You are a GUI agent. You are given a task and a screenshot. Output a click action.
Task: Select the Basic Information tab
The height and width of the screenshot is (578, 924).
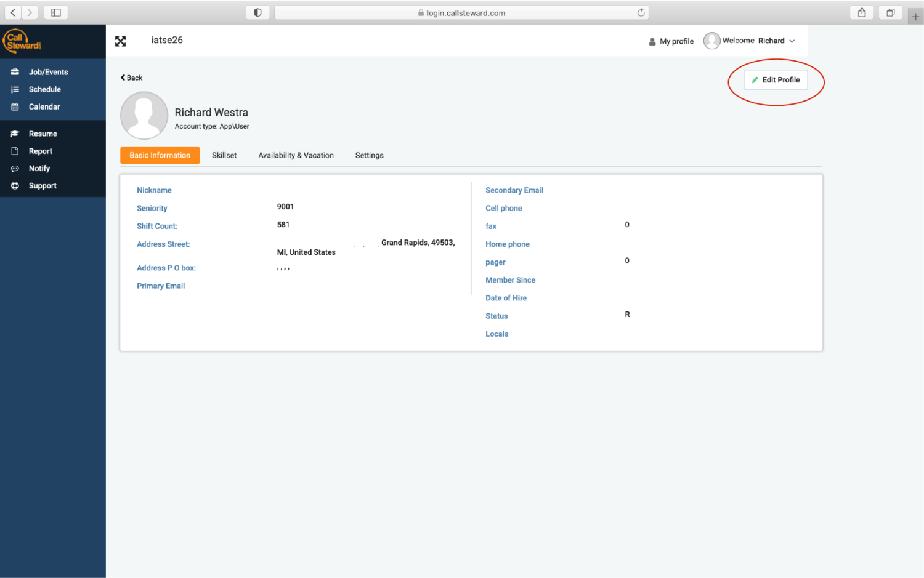[160, 155]
